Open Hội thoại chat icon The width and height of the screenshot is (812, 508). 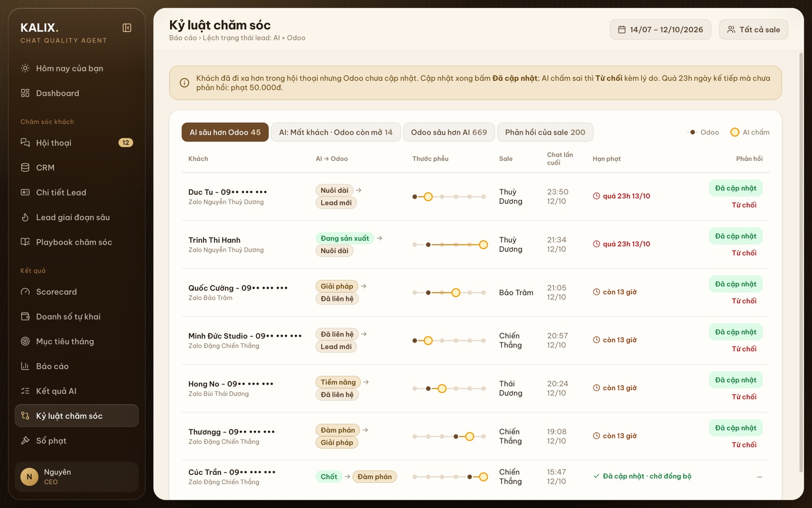pos(25,143)
